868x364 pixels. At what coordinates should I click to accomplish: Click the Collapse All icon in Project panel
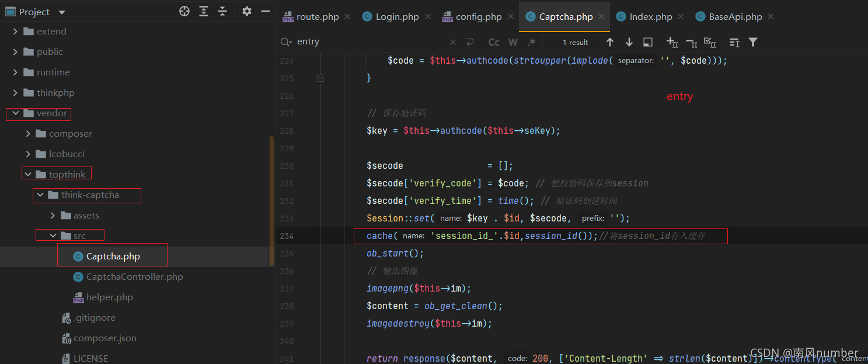point(222,11)
